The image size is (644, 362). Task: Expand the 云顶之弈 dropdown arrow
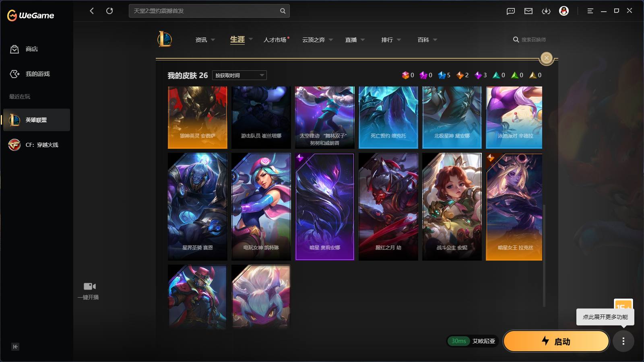(331, 40)
